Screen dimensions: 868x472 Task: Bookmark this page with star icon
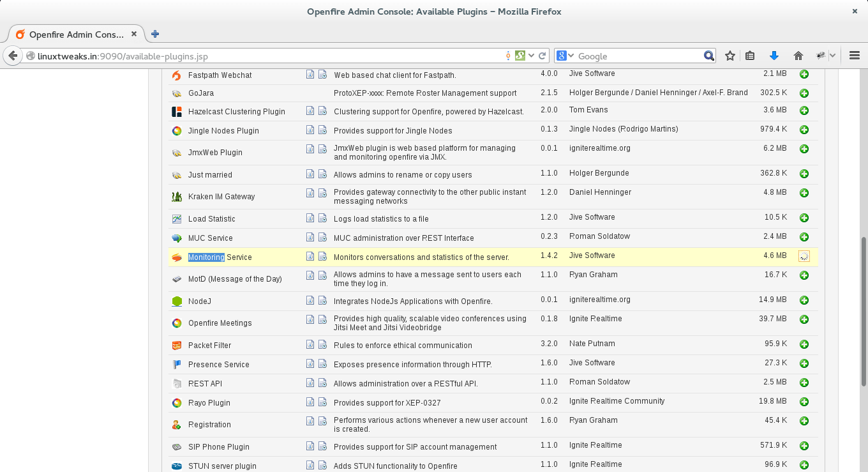click(730, 56)
